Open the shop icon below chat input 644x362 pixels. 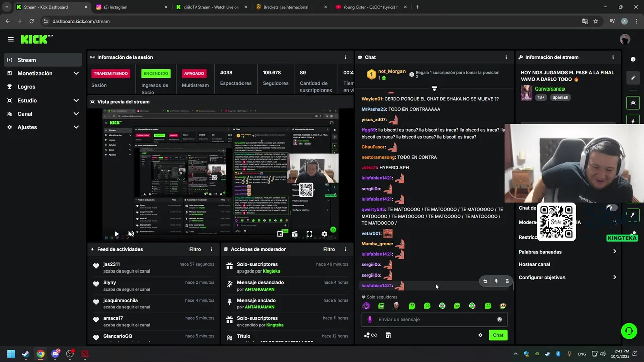click(x=388, y=335)
